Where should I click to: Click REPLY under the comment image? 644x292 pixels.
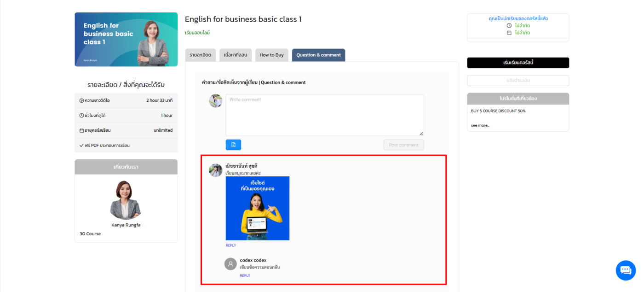231,245
